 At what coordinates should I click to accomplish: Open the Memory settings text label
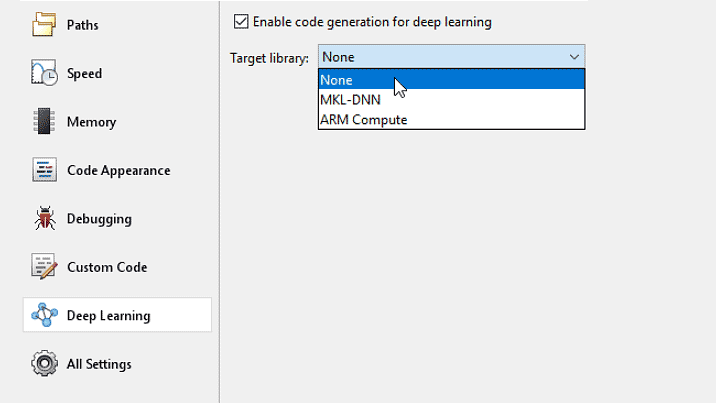(x=91, y=122)
